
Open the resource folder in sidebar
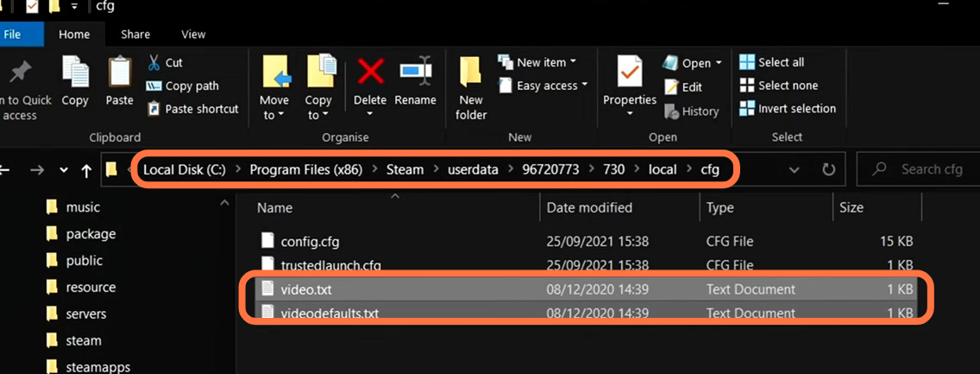pos(80,288)
